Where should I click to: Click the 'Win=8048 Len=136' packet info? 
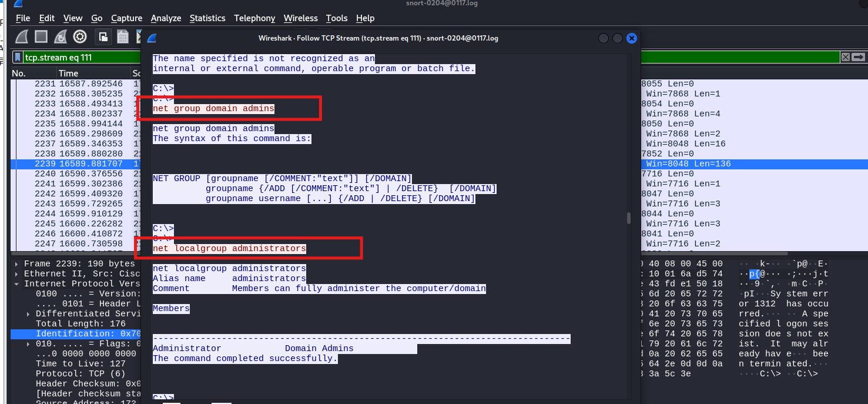point(688,164)
